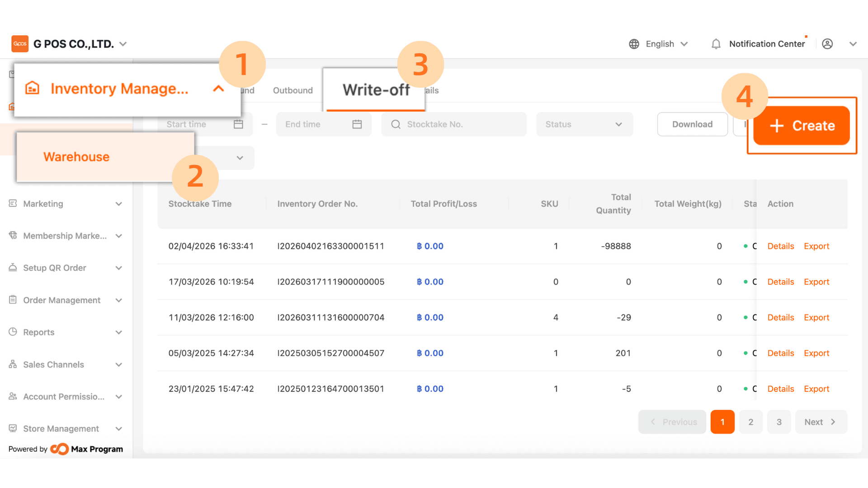Open the Status filter dropdown
Viewport: 868px width, 488px height.
(584, 124)
